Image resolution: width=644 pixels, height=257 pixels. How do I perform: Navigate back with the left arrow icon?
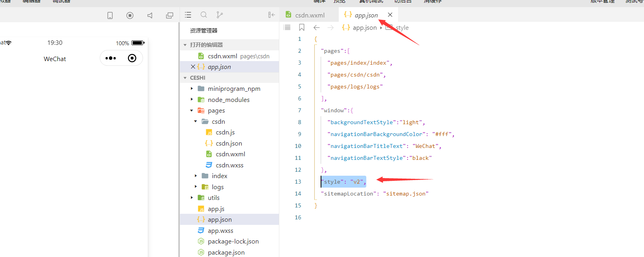(317, 27)
